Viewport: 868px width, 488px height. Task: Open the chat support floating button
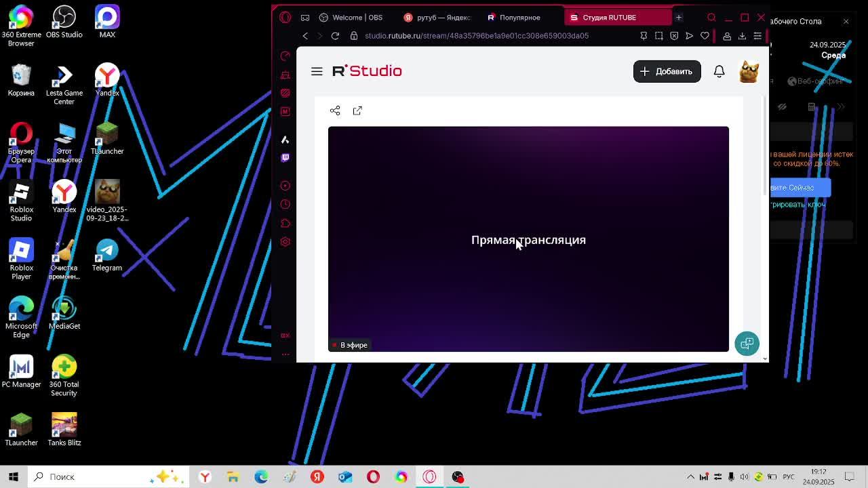click(747, 343)
